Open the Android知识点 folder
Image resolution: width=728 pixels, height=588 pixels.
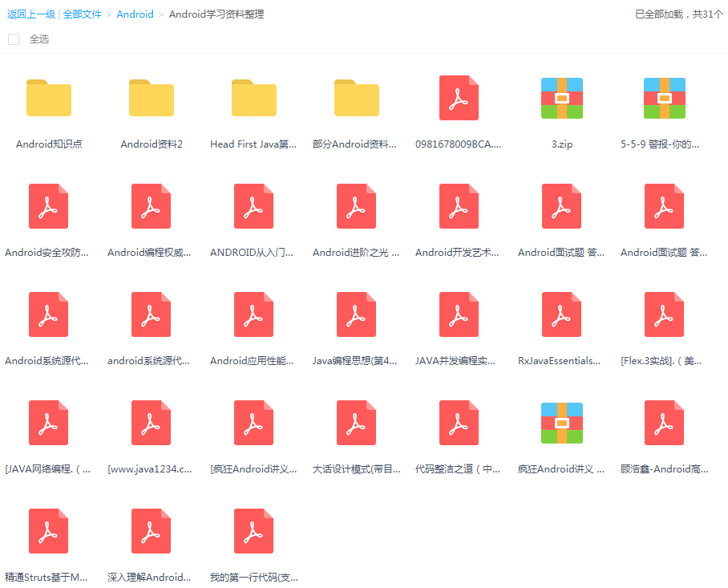[x=48, y=98]
